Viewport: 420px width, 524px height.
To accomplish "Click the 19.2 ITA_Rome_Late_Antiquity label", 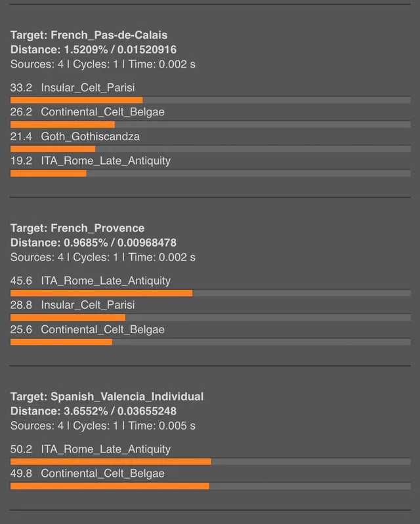I will (91, 161).
